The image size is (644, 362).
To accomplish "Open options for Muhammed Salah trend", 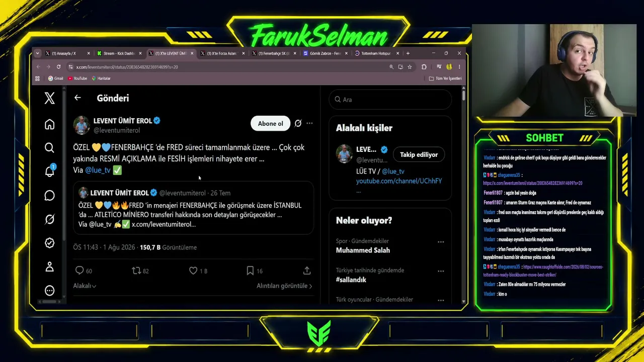I will click(441, 242).
